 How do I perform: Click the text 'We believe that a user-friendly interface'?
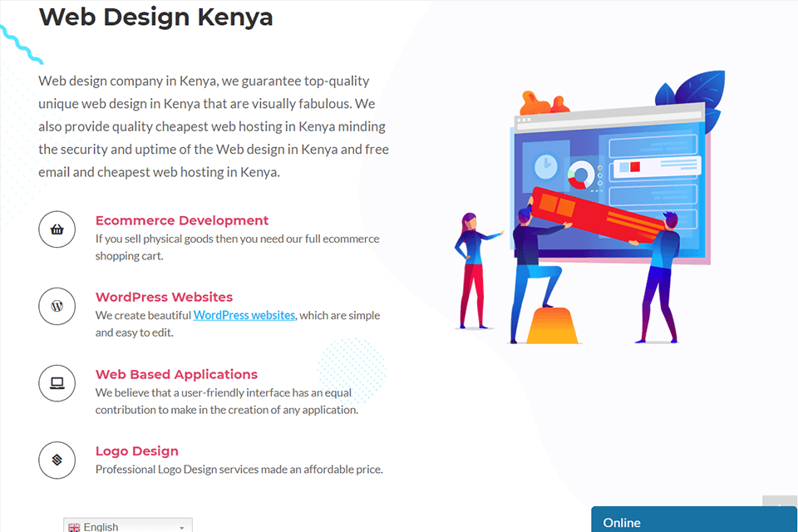(x=192, y=392)
